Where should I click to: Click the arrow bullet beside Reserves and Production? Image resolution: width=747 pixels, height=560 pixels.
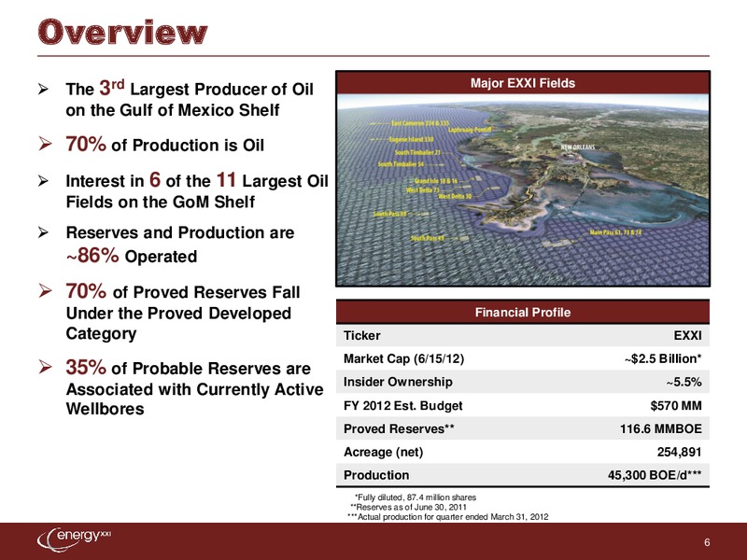pos(43,232)
